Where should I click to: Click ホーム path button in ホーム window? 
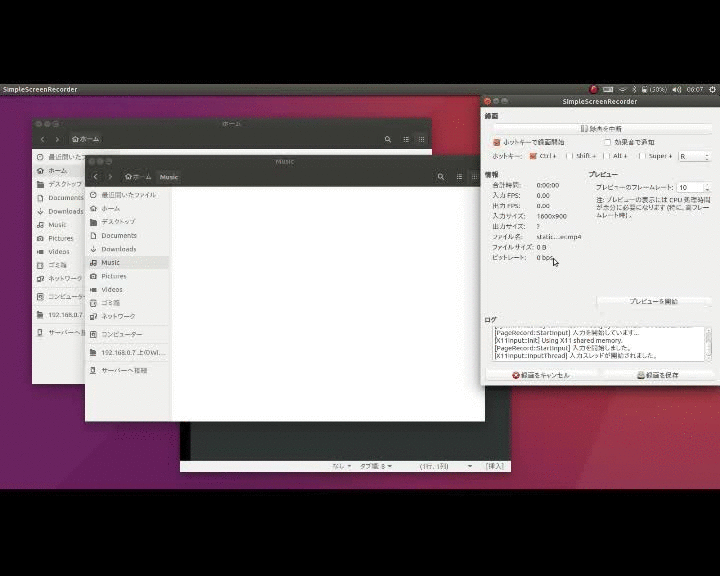coord(86,139)
